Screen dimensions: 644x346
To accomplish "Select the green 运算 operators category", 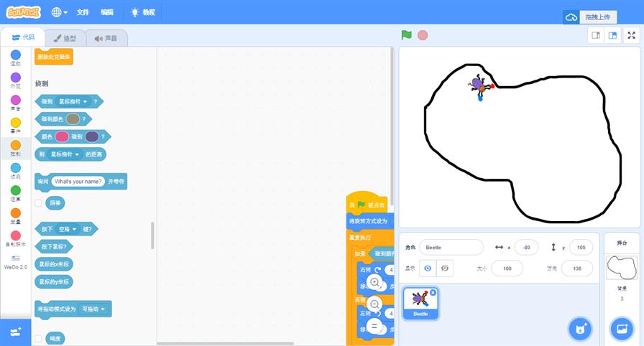I will (16, 193).
